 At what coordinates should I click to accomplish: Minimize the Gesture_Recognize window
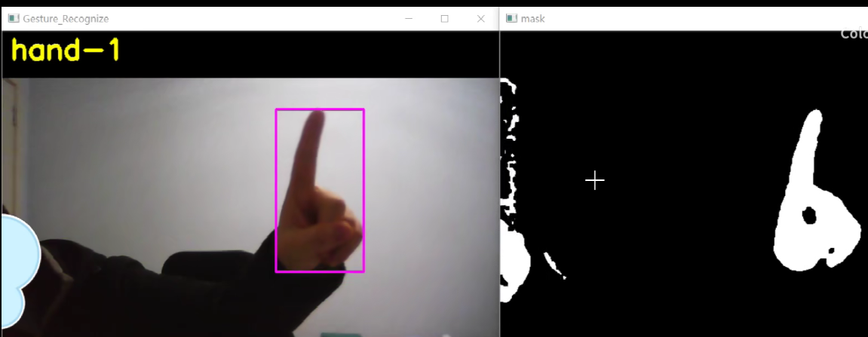pos(409,19)
